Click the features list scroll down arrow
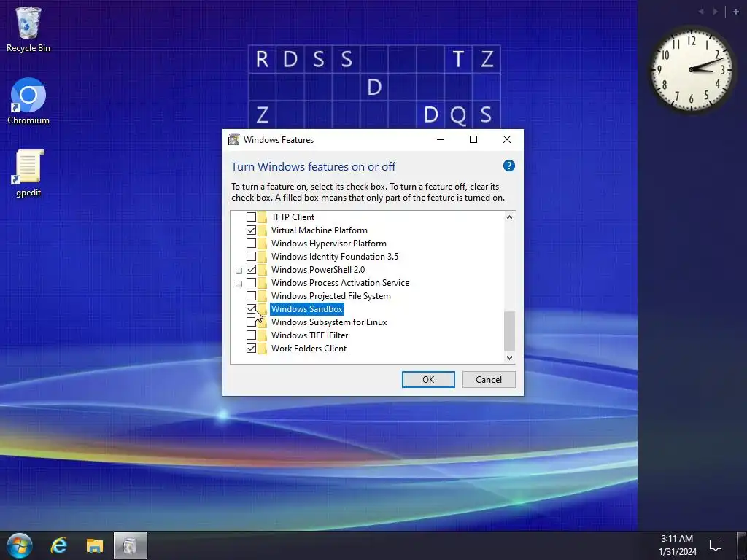Screen dimensions: 747x560 [x=509, y=357]
